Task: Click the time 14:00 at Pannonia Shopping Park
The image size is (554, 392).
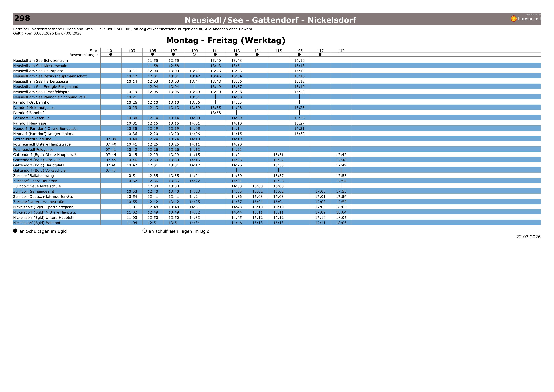Action: pyautogui.click(x=237, y=97)
